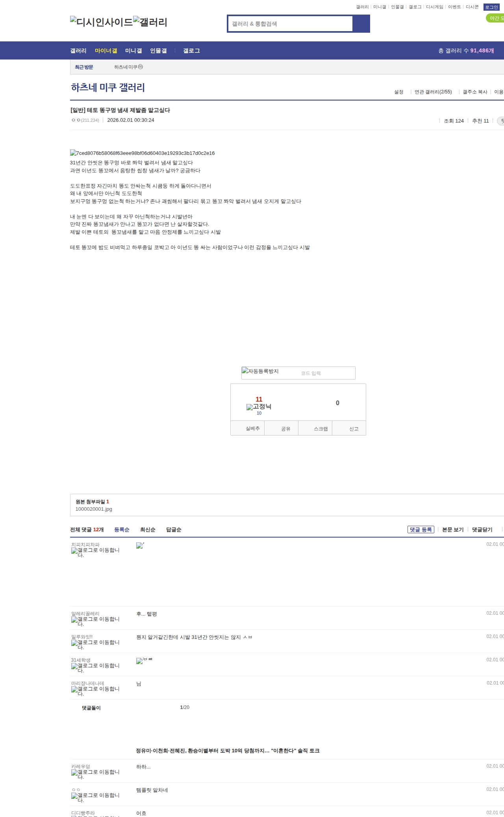The width and height of the screenshot is (504, 817).
Task: Click 미니갤 in the top utility links
Action: click(x=380, y=7)
